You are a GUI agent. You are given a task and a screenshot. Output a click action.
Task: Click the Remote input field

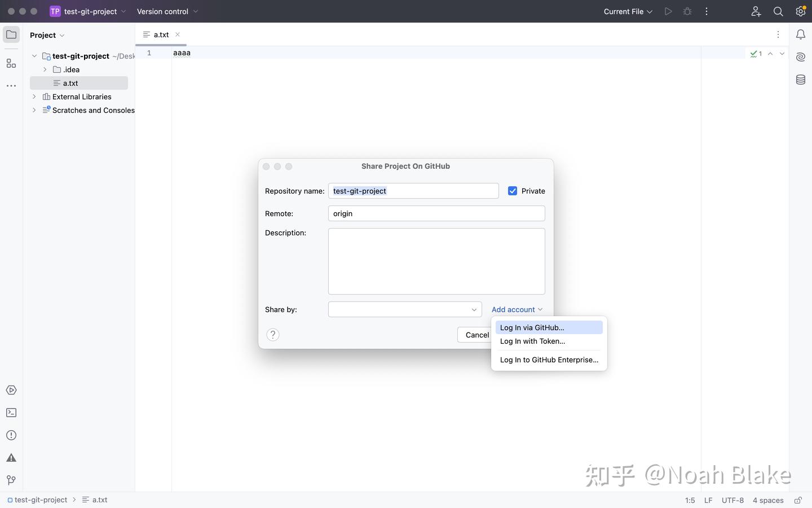coord(436,213)
